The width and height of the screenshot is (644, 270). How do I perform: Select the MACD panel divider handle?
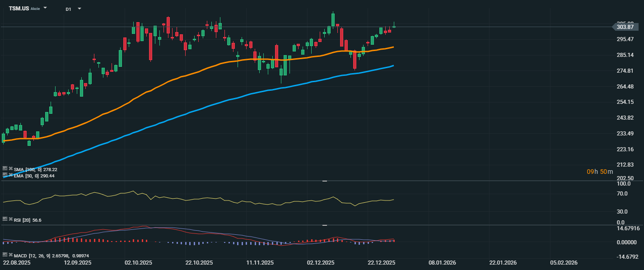324,225
